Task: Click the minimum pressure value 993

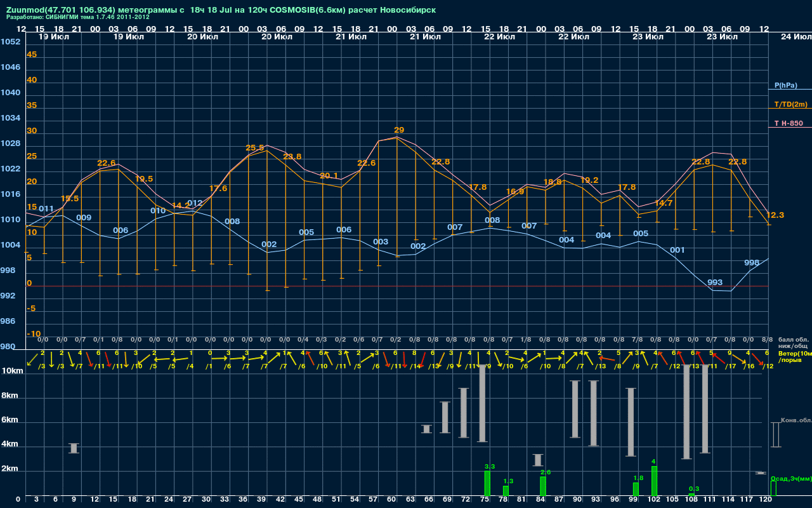Action: point(715,283)
